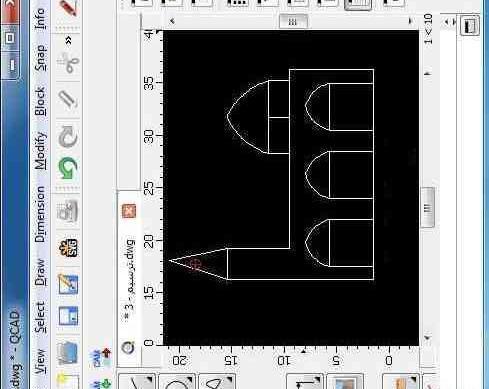Screen dimensions: 489x389
Task: Open the Dimension menu
Action: click(40, 214)
